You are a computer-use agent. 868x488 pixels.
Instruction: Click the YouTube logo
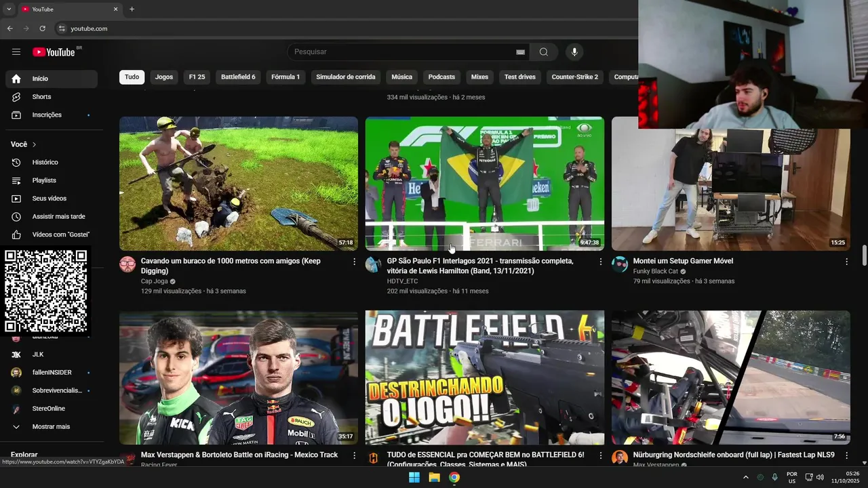54,52
